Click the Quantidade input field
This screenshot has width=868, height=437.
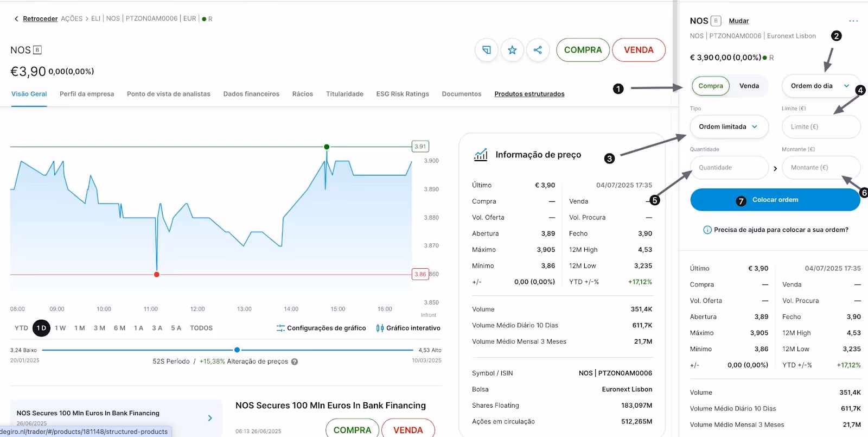729,168
